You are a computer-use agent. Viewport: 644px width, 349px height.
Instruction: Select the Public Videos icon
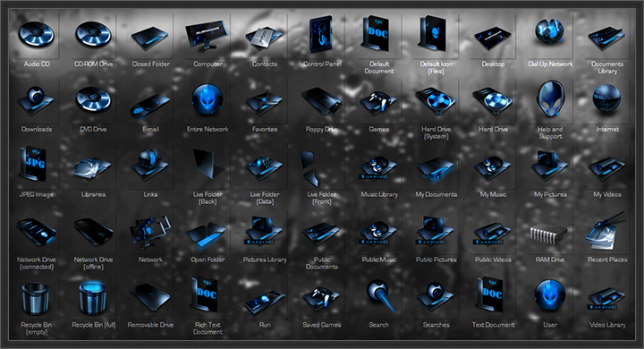(493, 234)
